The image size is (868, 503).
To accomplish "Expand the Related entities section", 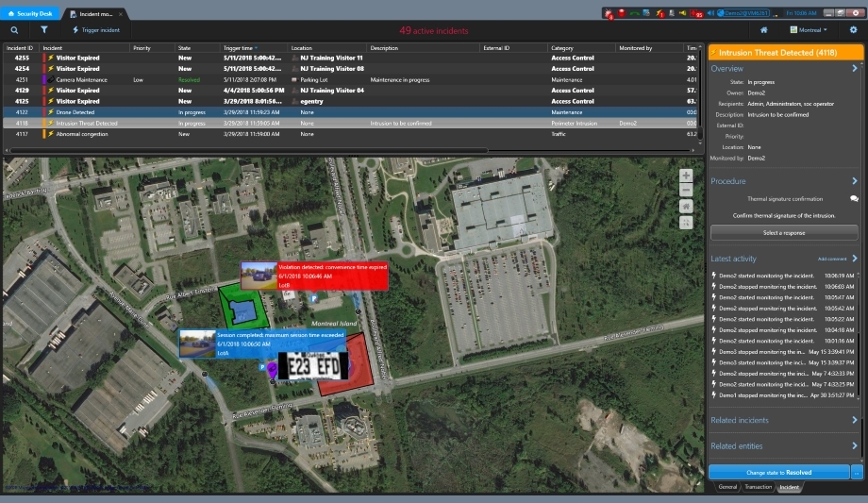I will click(854, 446).
